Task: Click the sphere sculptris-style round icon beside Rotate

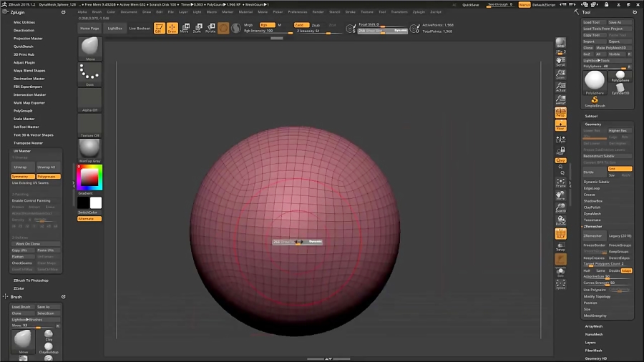Action: 223,28
